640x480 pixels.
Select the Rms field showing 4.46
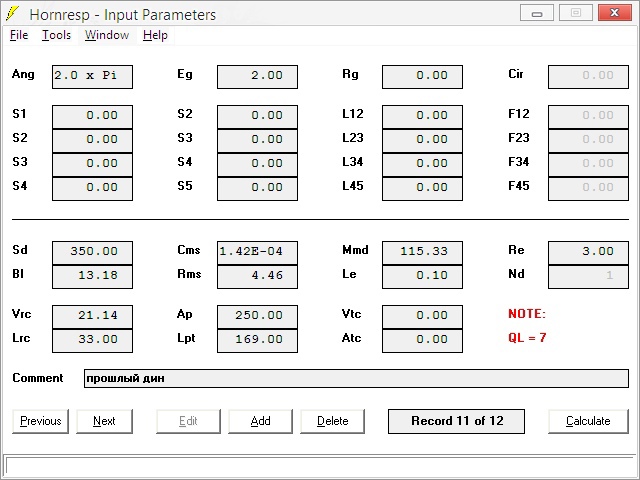point(257,277)
